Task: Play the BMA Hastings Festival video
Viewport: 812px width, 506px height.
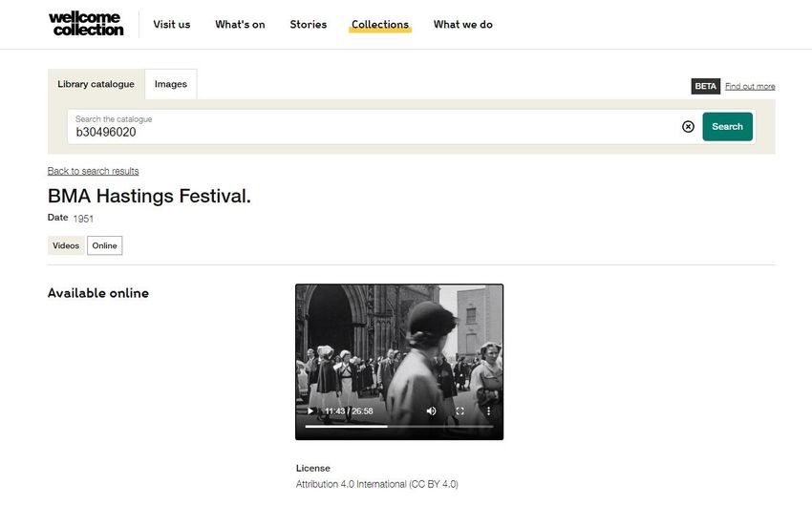Action: click(310, 411)
